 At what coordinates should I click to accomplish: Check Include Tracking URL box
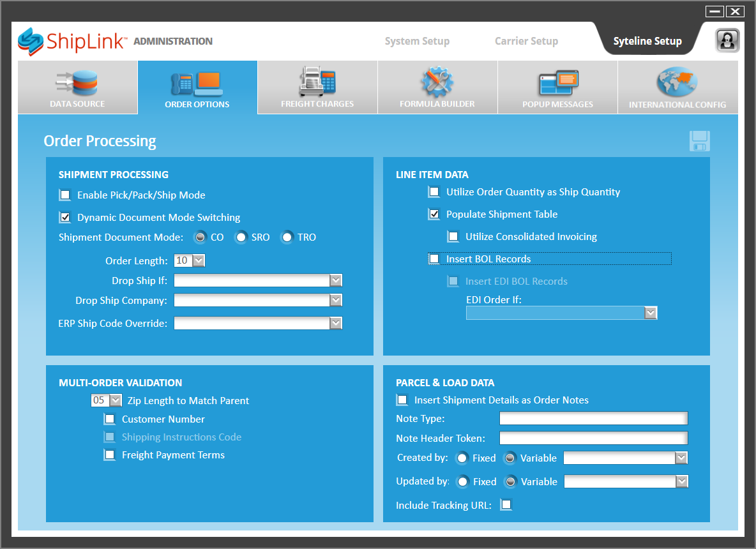[506, 505]
